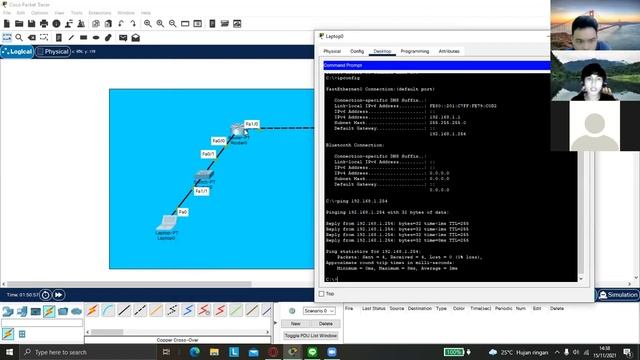640x360 pixels.
Task: Pick the Serial DTE red cable
Action: click(x=220, y=311)
